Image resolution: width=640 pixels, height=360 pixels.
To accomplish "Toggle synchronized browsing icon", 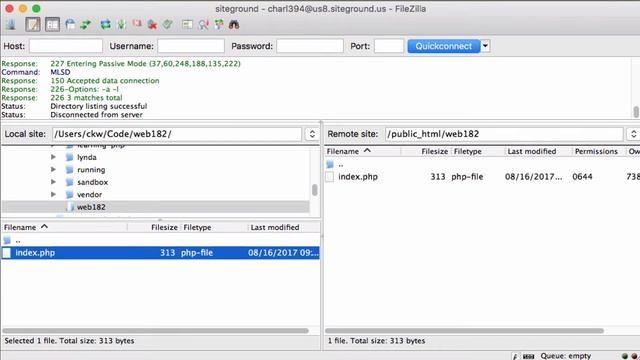I will point(219,24).
